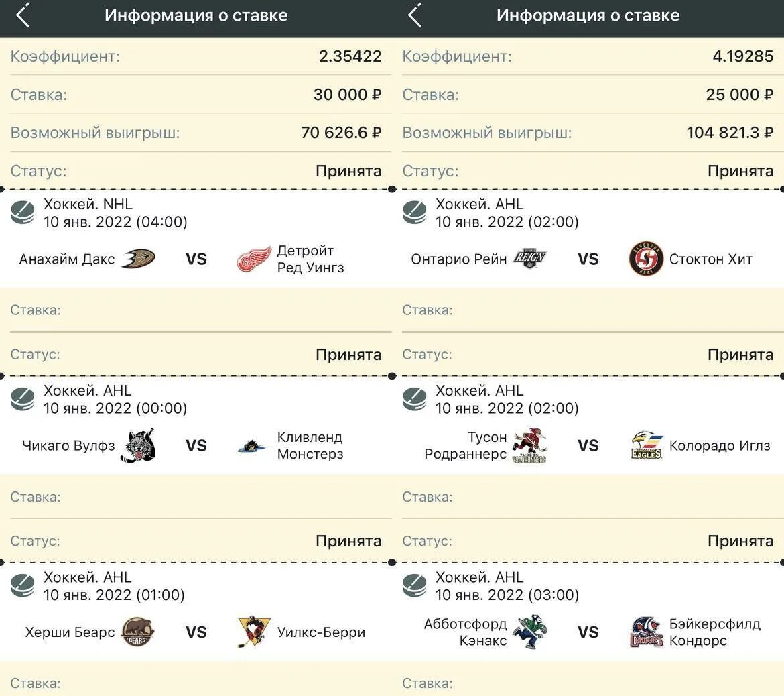Tap the Hershey Bears logo

(139, 632)
